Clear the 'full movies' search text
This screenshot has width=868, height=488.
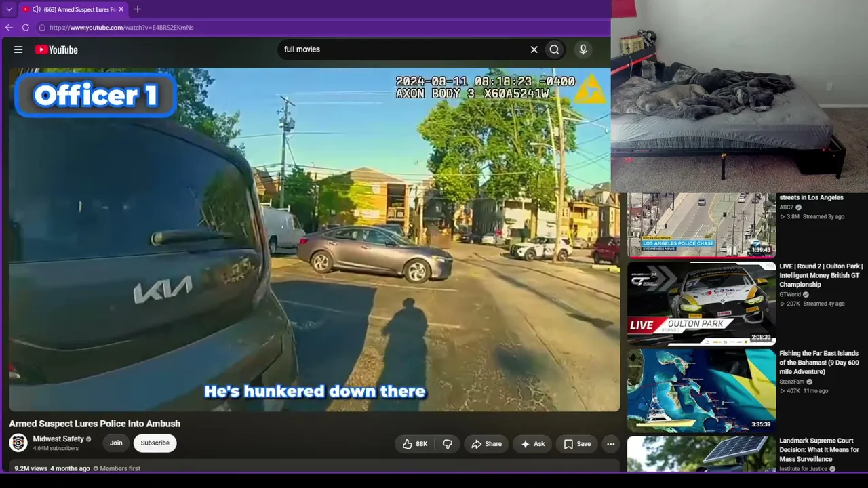click(x=534, y=49)
